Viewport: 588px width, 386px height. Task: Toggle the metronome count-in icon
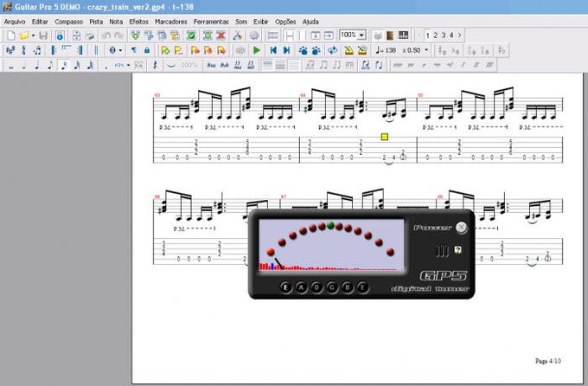pyautogui.click(x=361, y=50)
